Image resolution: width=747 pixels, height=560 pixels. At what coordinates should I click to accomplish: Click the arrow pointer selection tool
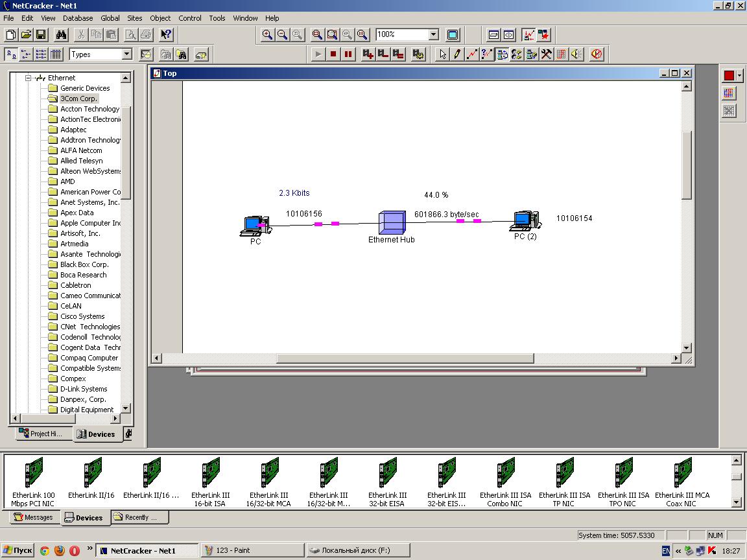pyautogui.click(x=443, y=54)
